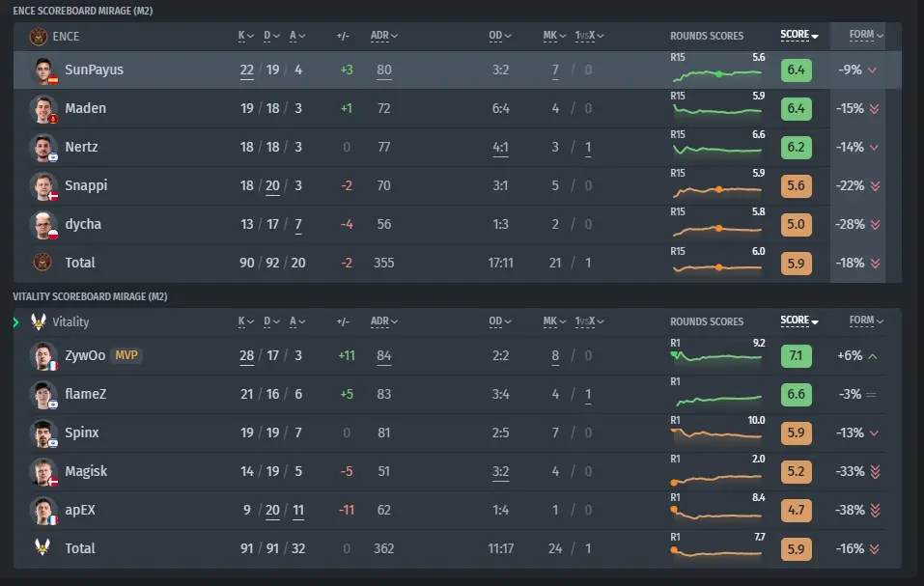Click SunPayus green 6.4 score badge

(797, 70)
